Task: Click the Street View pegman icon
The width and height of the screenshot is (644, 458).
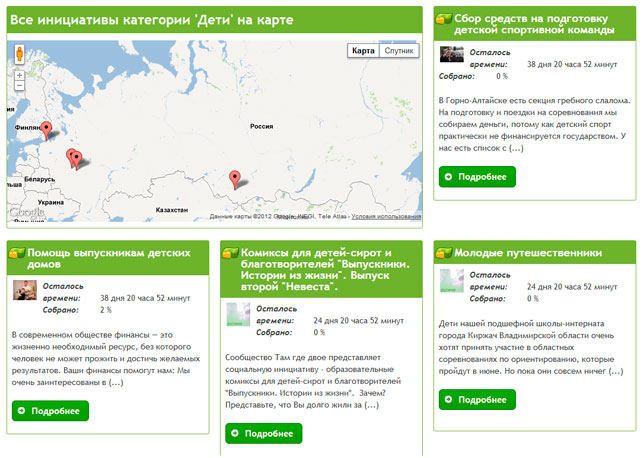Action: pyautogui.click(x=19, y=56)
